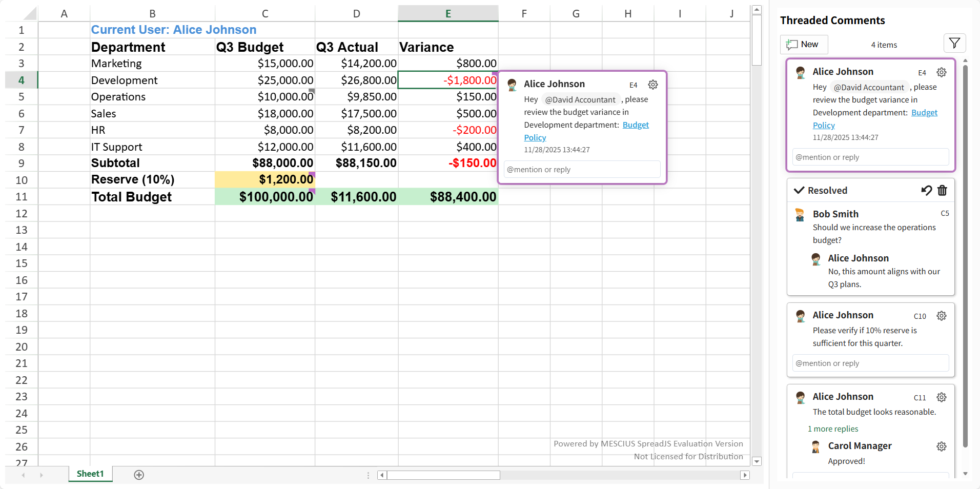Image resolution: width=980 pixels, height=489 pixels.
Task: Open gear menu on Carol Manager reply
Action: tap(941, 446)
